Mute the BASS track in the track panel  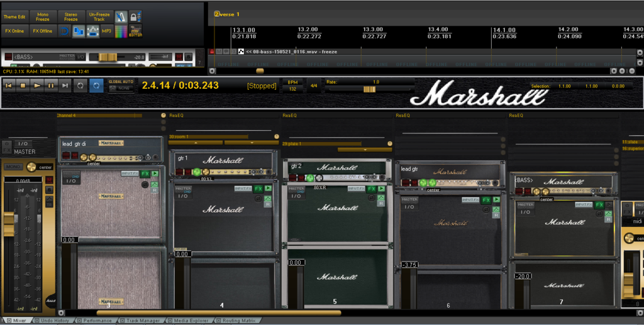[179, 57]
